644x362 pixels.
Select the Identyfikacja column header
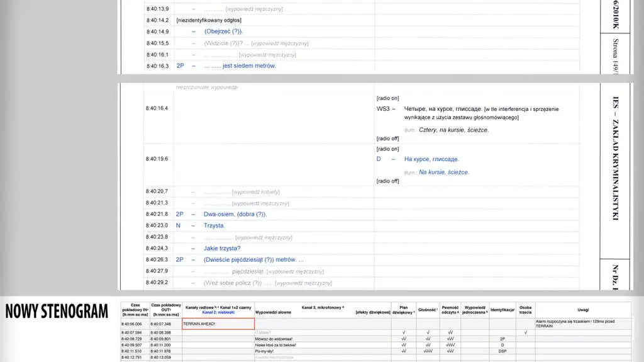point(502,310)
